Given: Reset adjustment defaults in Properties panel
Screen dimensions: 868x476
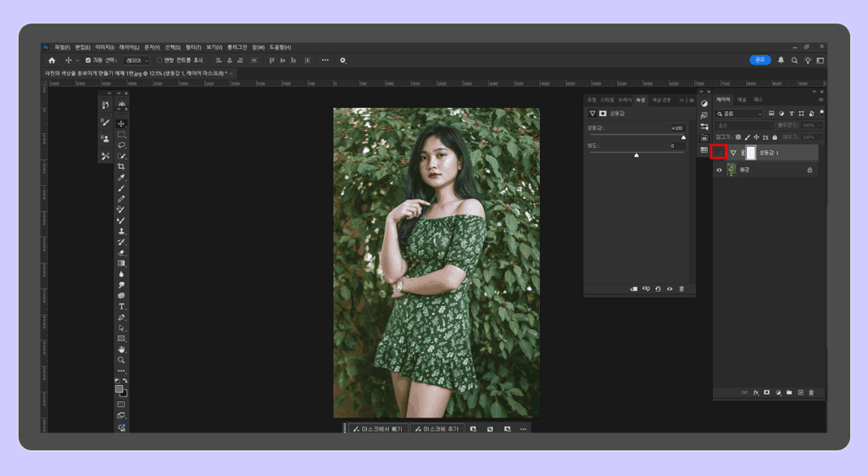Looking at the screenshot, I should (x=658, y=288).
